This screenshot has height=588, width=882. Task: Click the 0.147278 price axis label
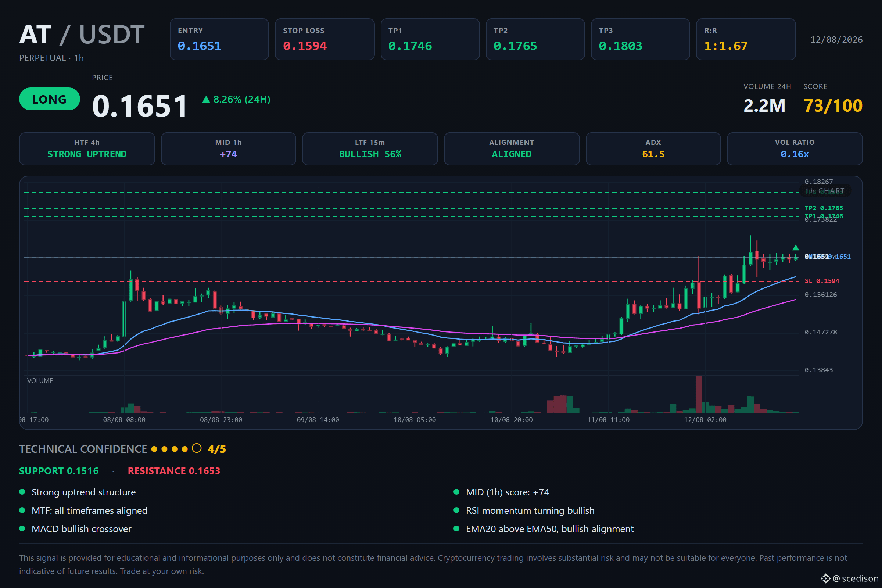pos(821,332)
